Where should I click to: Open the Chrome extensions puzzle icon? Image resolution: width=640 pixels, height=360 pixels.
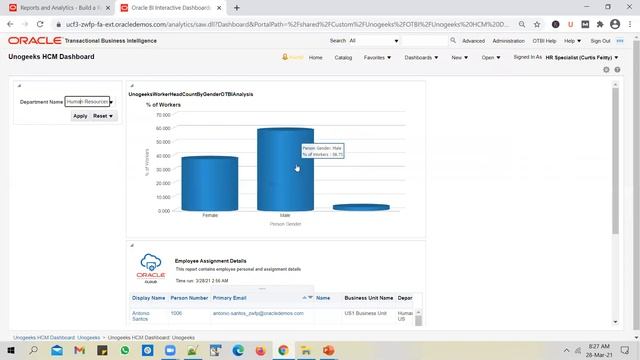click(600, 24)
